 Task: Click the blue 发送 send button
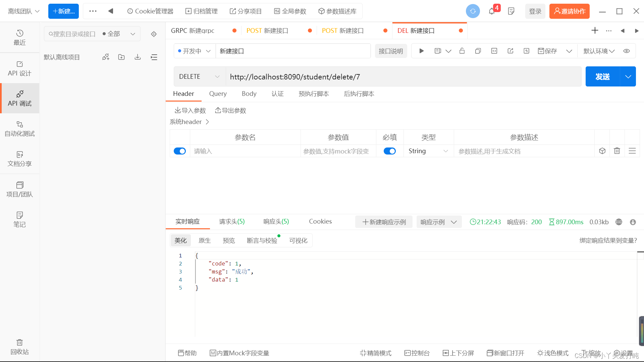pyautogui.click(x=602, y=76)
